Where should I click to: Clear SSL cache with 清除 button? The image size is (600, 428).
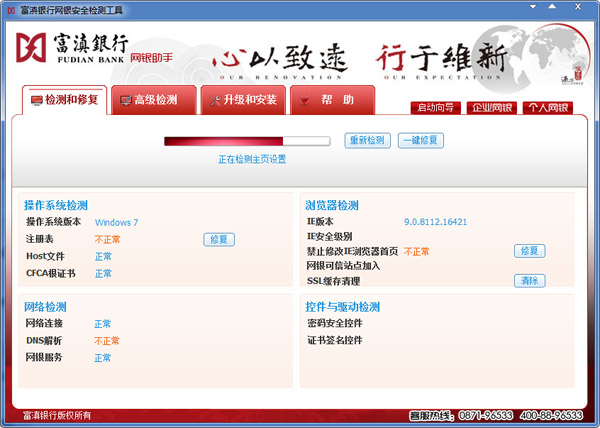click(x=529, y=281)
